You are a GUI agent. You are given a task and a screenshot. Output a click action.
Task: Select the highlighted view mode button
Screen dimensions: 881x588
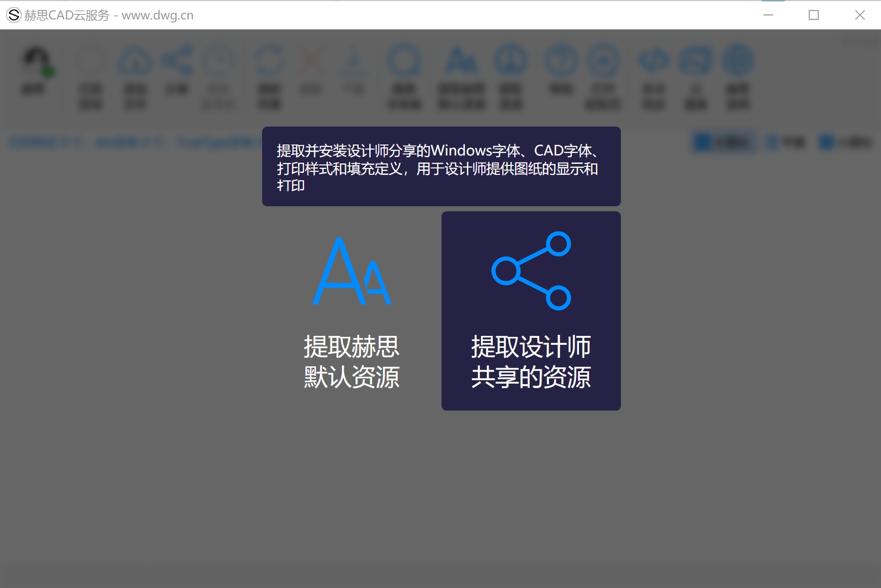725,143
